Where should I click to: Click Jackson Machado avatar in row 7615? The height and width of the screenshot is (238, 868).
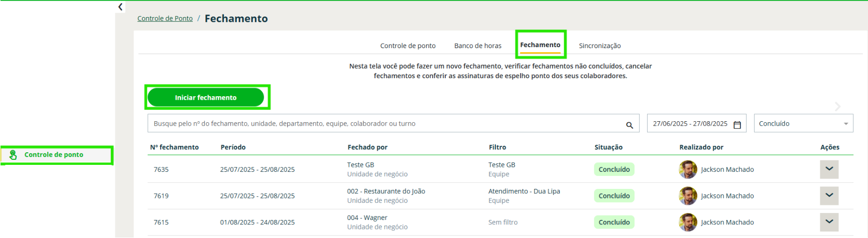click(688, 222)
